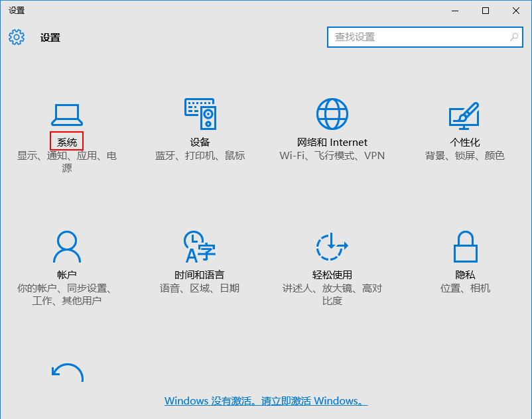
Task: Click 语音、区域、日期 description text
Action: pos(200,288)
